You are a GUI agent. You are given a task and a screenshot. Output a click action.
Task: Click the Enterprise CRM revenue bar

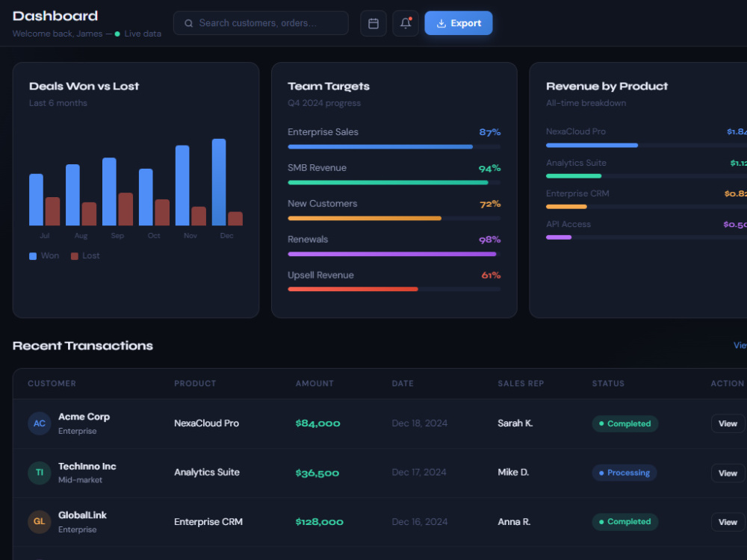click(x=646, y=207)
